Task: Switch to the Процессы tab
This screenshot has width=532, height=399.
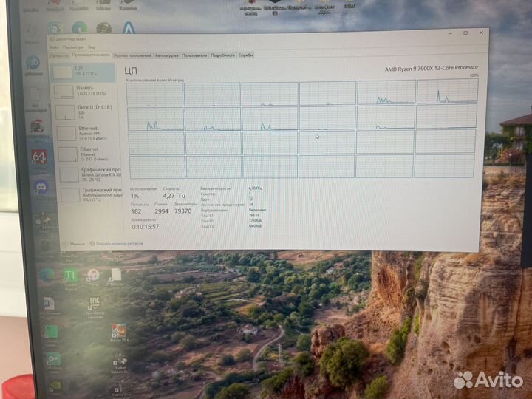Action: [x=59, y=55]
